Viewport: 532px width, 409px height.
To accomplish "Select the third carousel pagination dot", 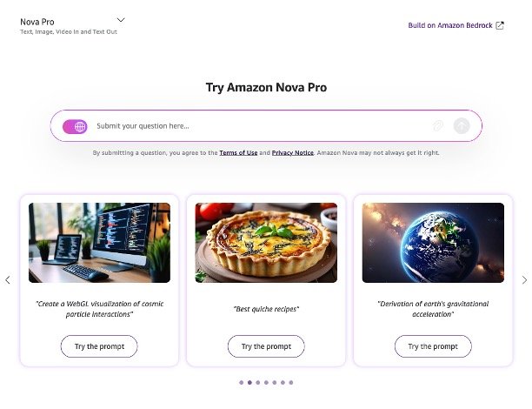I will click(258, 383).
